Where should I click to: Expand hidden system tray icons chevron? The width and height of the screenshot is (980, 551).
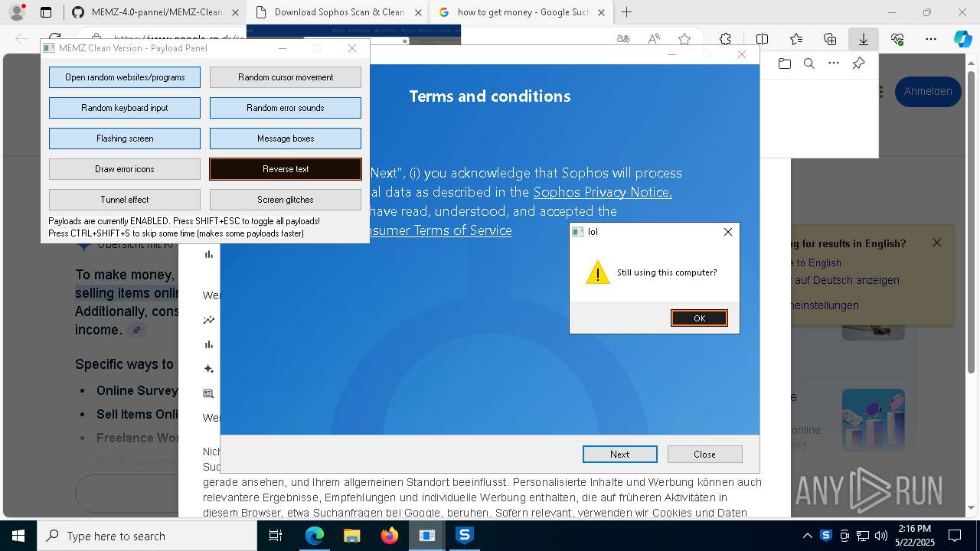pos(807,536)
